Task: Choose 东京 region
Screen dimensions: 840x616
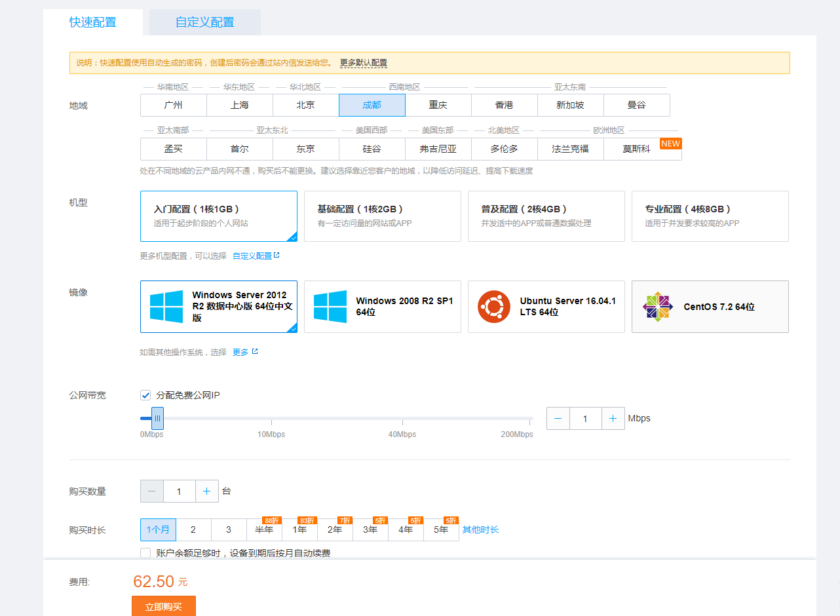Action: click(x=306, y=149)
